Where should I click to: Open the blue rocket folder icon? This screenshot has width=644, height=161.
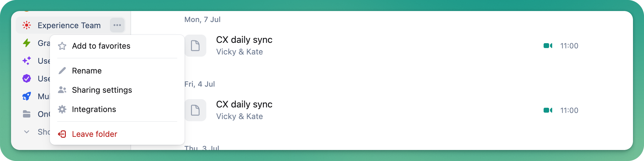pyautogui.click(x=27, y=96)
